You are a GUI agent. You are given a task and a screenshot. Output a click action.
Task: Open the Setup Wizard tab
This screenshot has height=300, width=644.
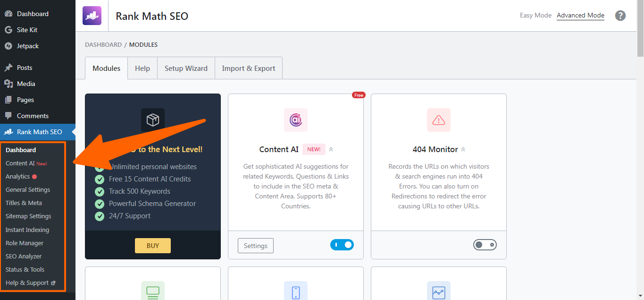(x=186, y=68)
